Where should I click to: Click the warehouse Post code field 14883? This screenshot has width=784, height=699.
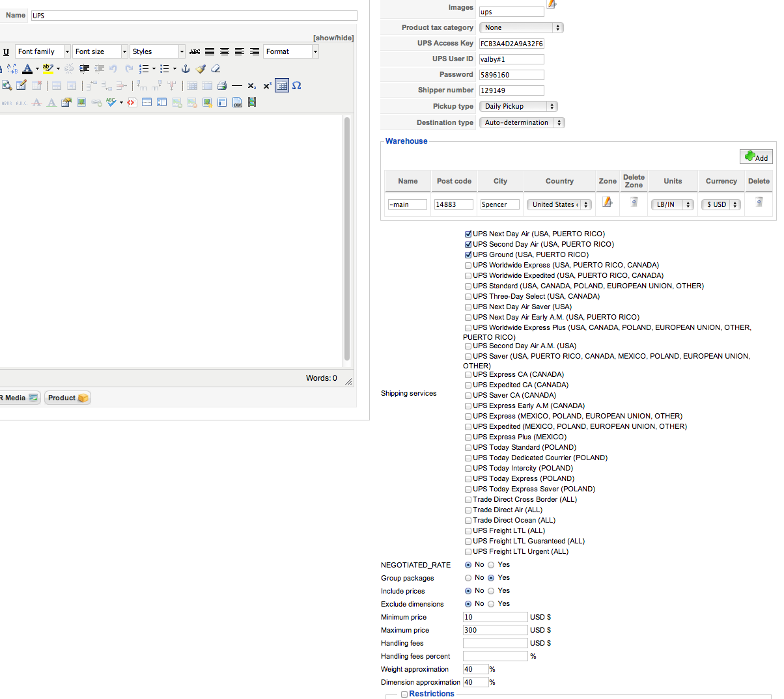[x=453, y=204]
